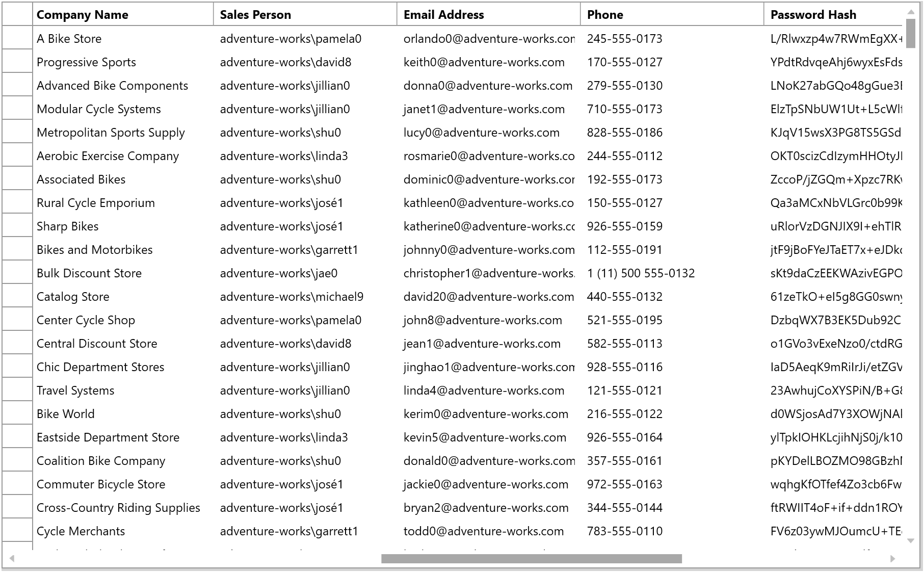
Task: Click the vertical scrollbar down arrow
Action: [x=912, y=539]
